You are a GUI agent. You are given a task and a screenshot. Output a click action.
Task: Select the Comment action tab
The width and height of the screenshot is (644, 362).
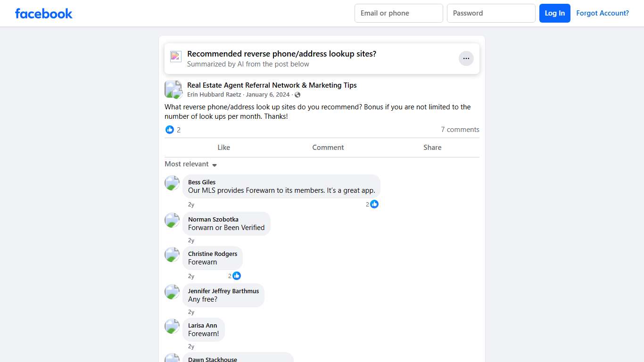pos(328,147)
